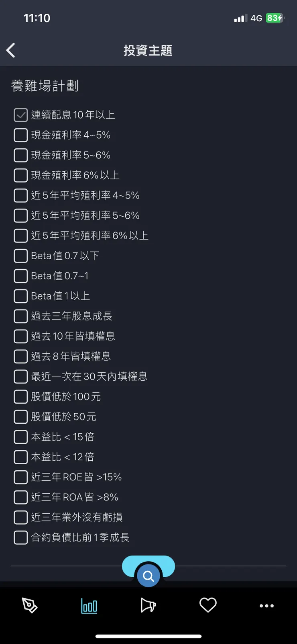This screenshot has width=297, height=644.
Task: Tap the megaphone announcements icon
Action: [148, 605]
